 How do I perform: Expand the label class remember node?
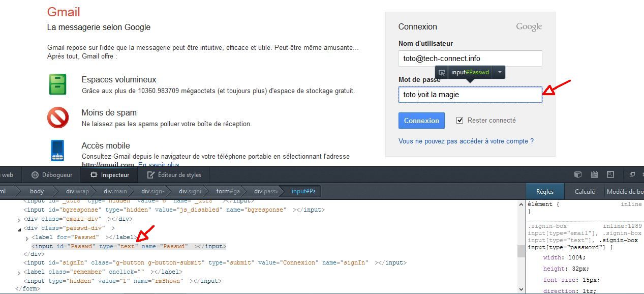pos(19,273)
